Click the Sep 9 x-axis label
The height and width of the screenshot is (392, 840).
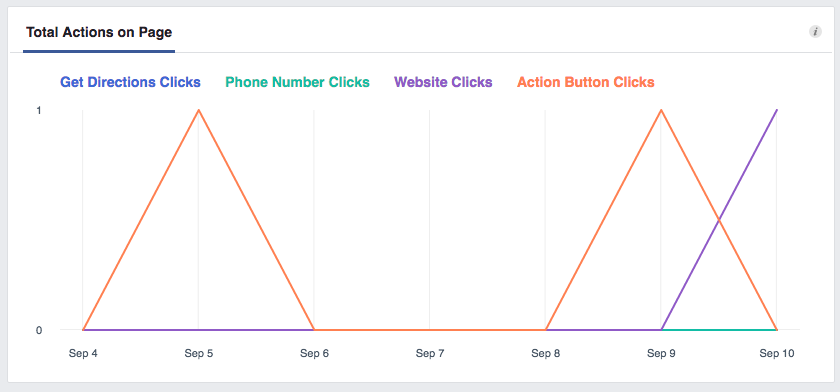[x=661, y=353]
